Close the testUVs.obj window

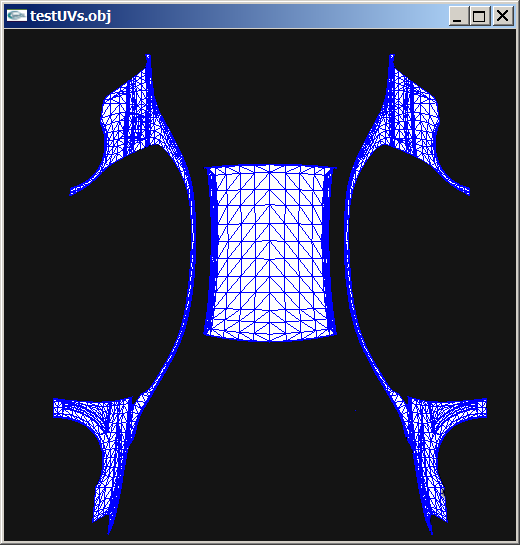[503, 16]
